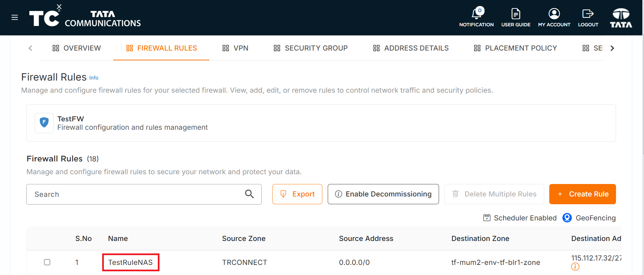Click the GeoFencing location icon
Screen dimensions: 644x275
pos(567,218)
